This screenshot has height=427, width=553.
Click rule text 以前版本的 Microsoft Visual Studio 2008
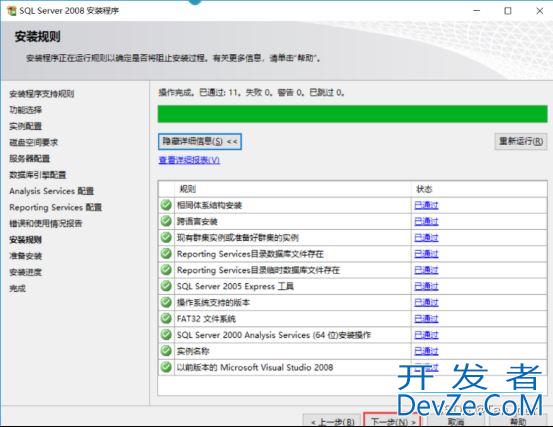point(255,367)
